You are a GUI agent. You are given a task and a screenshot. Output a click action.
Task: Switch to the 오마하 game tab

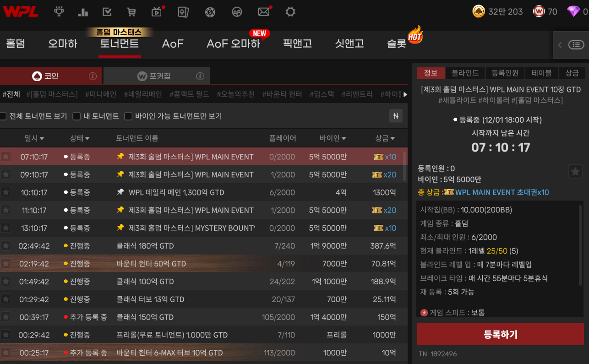(x=63, y=44)
